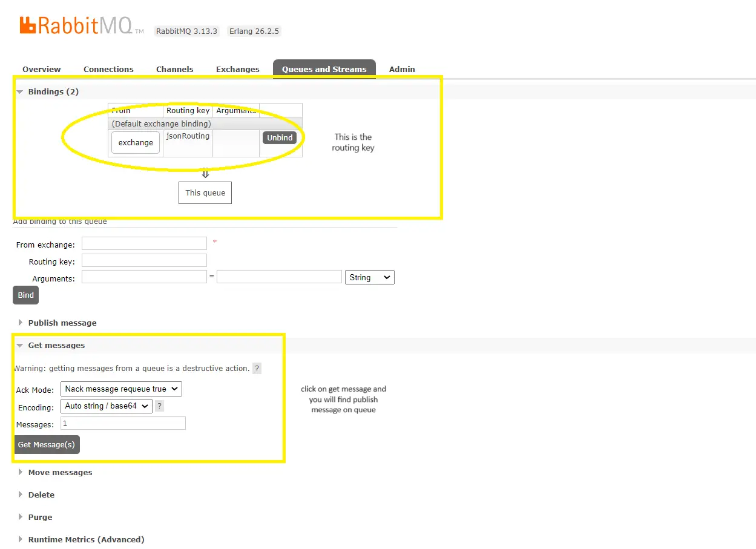The height and width of the screenshot is (549, 756).
Task: Open the Encoding dropdown
Action: click(x=107, y=406)
